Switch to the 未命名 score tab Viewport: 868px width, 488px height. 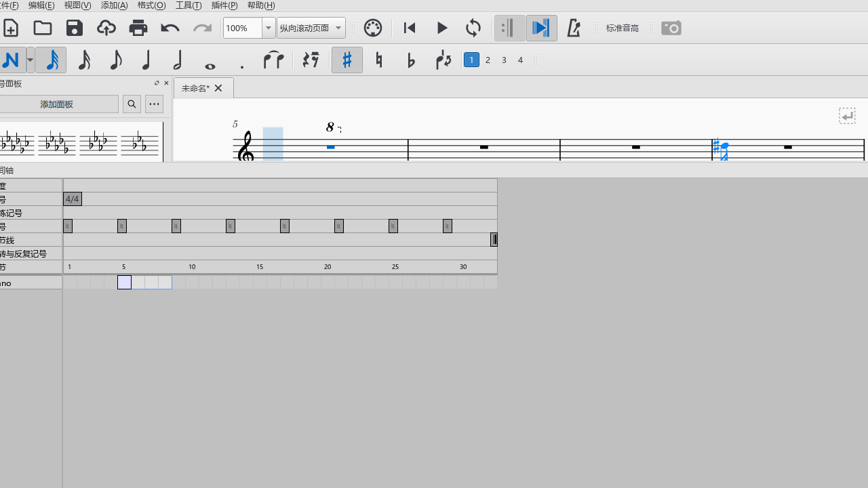[x=195, y=87]
